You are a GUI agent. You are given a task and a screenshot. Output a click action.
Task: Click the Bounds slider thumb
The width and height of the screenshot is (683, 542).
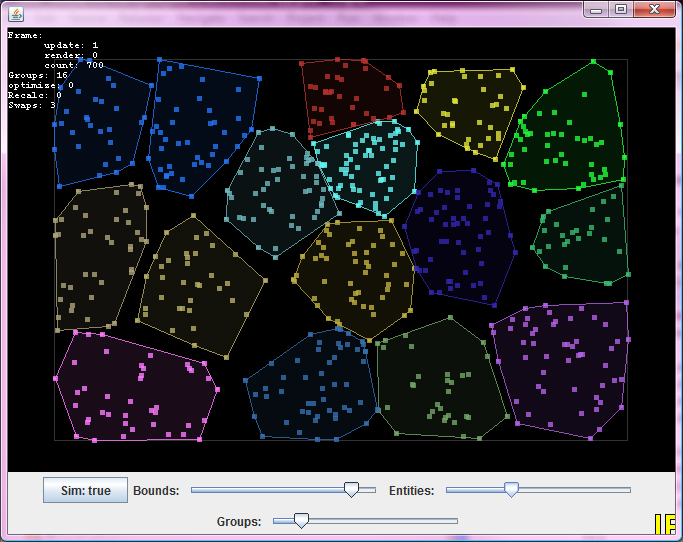351,489
